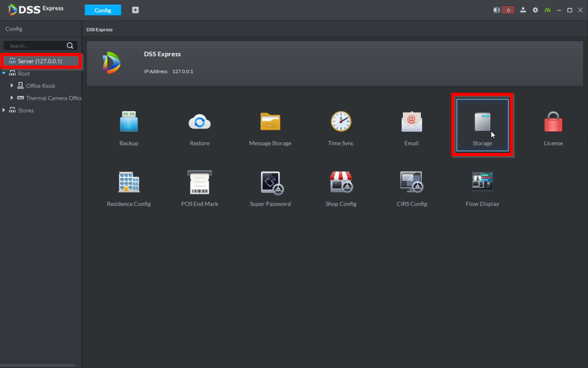Click the DSS Express breadcrumb label
Image resolution: width=588 pixels, height=368 pixels.
tap(99, 29)
